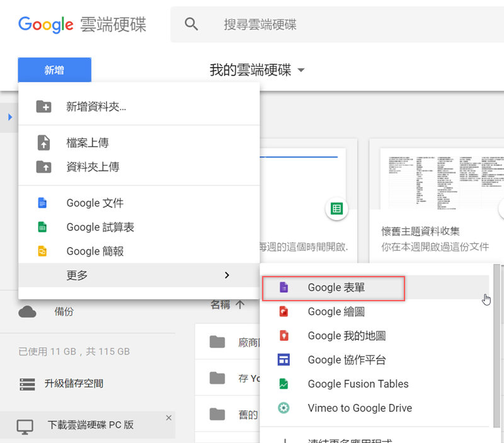
Task: Click the submenu vertical scrollbar
Action: [496, 345]
